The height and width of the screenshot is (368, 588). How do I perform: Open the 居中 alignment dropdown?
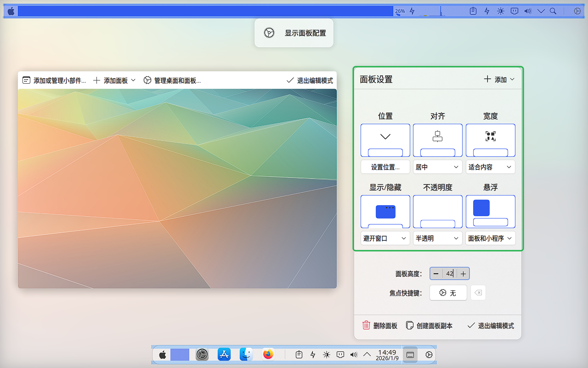point(437,167)
